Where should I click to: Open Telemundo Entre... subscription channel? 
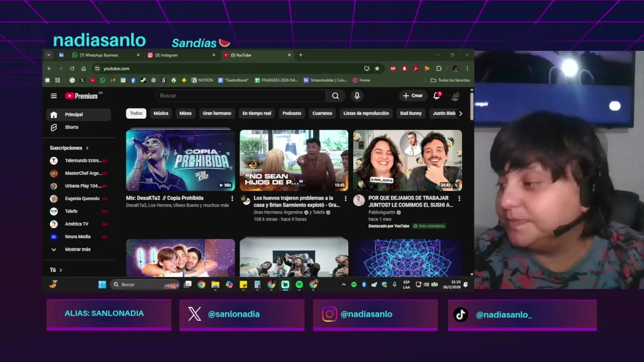coord(78,160)
